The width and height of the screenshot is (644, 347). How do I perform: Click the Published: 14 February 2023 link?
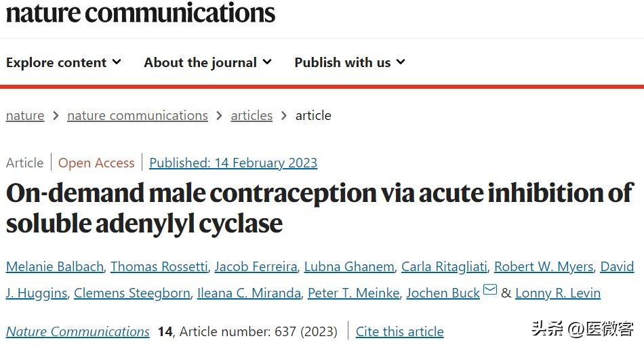point(233,163)
